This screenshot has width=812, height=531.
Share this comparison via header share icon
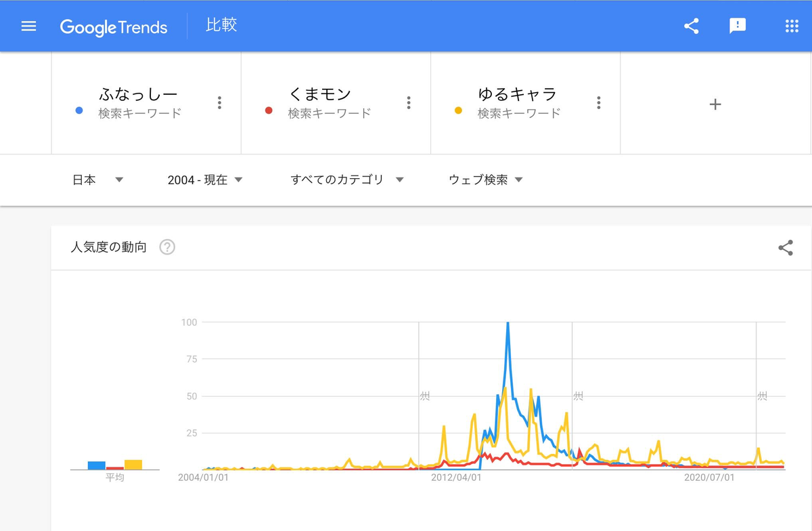691,26
